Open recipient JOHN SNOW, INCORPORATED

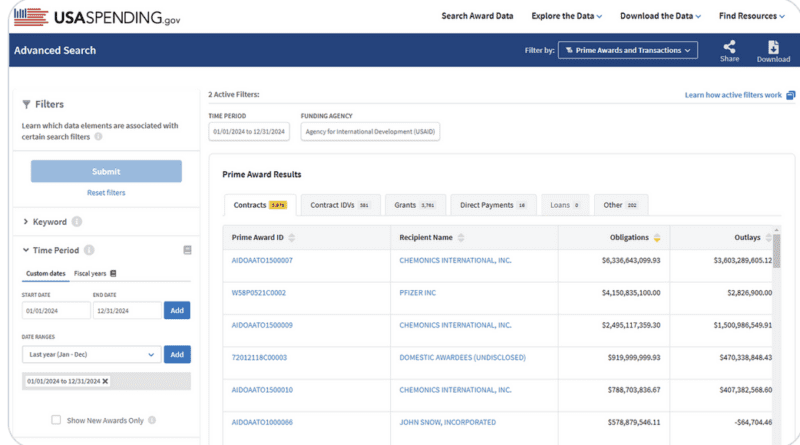coord(447,422)
